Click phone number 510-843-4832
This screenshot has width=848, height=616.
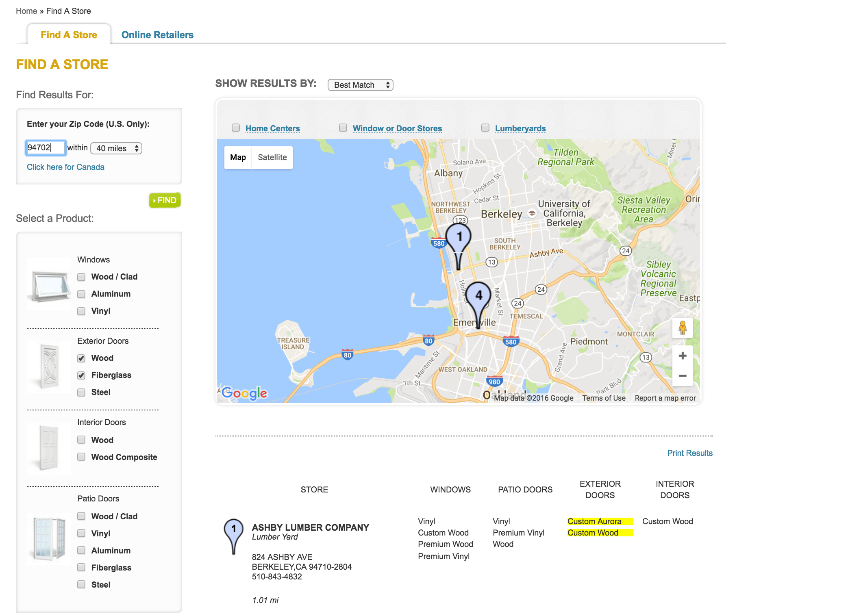point(277,577)
